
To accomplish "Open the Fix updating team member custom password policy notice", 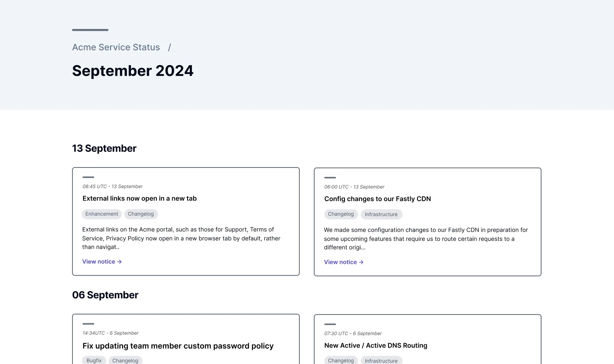I will tap(178, 346).
